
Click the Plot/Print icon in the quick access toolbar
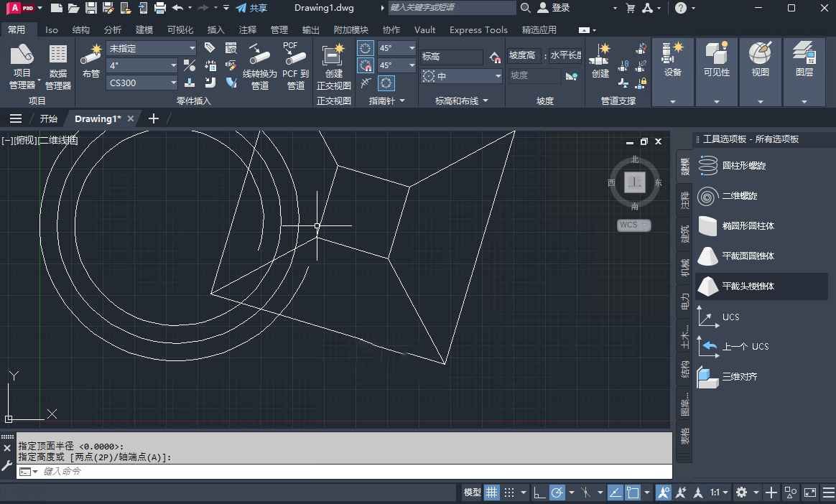[159, 8]
